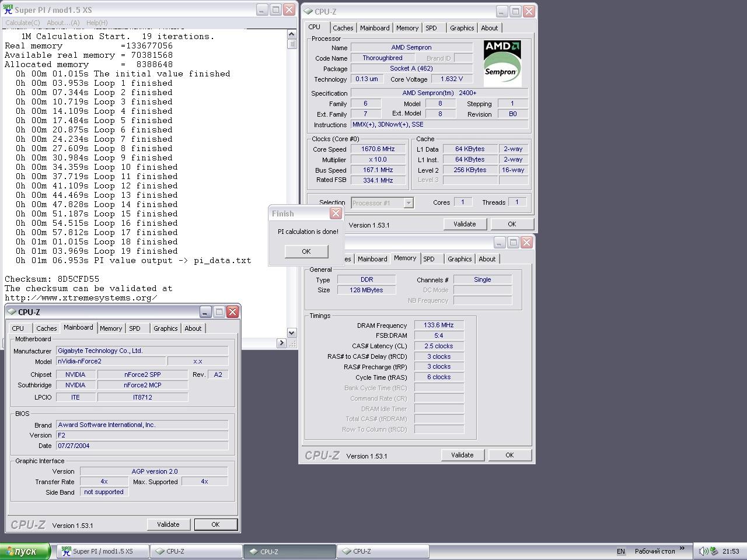Click OK in the Mainboard CPU-Z window
Viewport: 747px width, 560px height.
tap(215, 524)
